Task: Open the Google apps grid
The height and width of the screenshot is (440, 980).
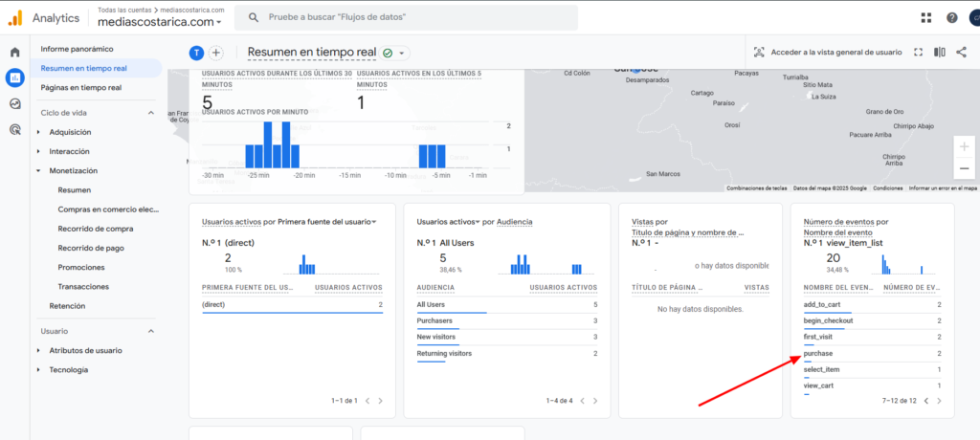Action: click(925, 17)
